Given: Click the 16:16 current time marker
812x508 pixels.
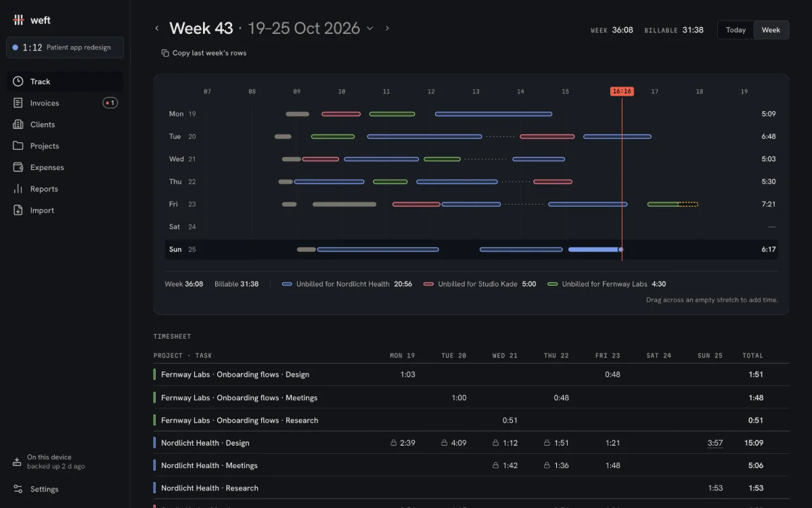Looking at the screenshot, I should (x=621, y=91).
